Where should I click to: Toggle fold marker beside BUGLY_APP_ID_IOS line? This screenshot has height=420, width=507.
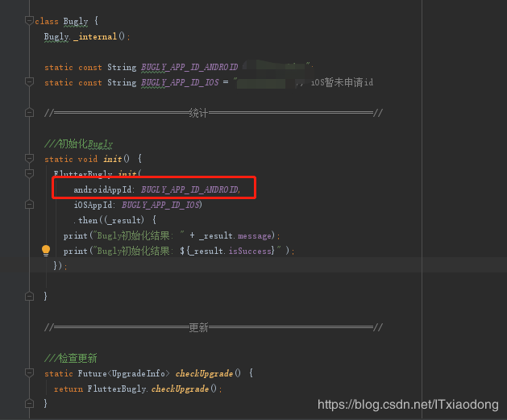click(29, 82)
